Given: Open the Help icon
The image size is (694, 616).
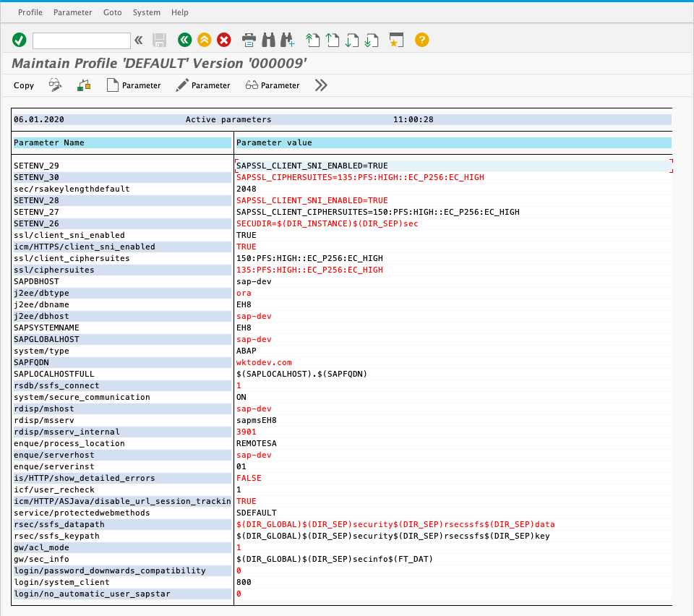Looking at the screenshot, I should pyautogui.click(x=421, y=40).
